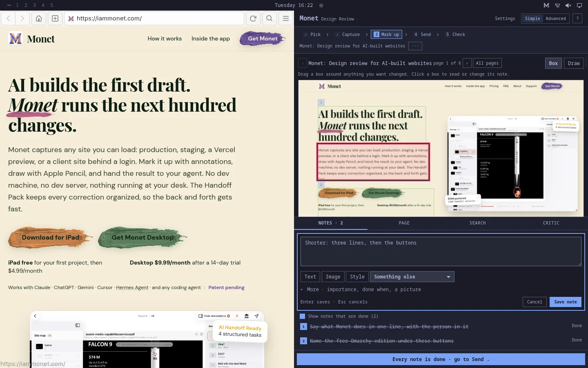Toggle Show notes that are done checkbox

pyautogui.click(x=303, y=316)
